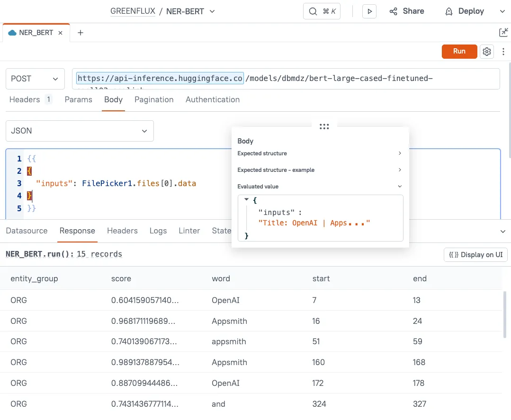Open the POST method dropdown

click(x=35, y=79)
